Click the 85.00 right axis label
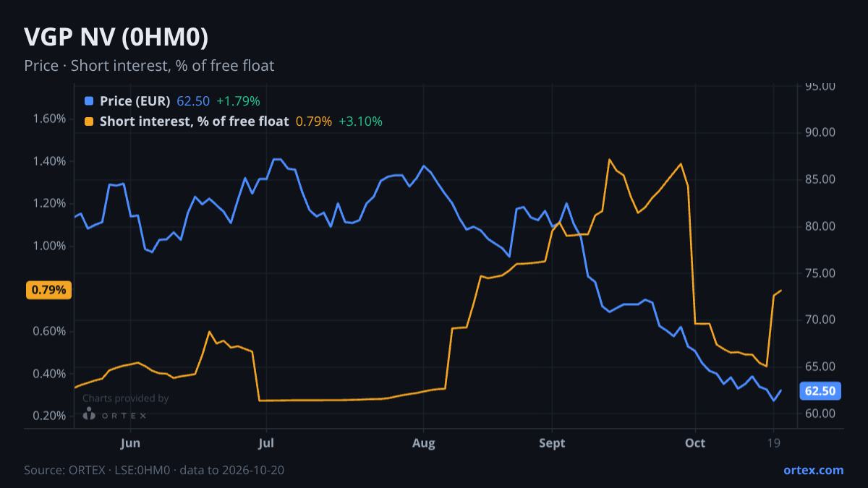The height and width of the screenshot is (488, 868). point(820,179)
